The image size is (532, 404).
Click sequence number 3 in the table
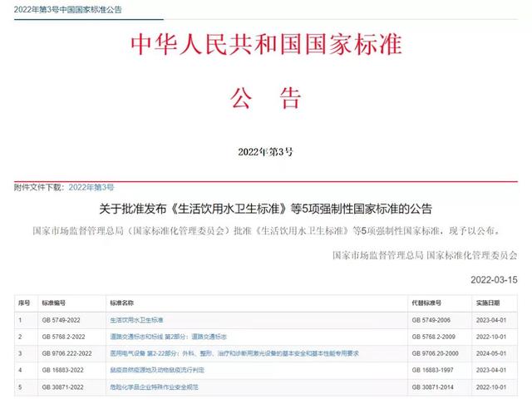point(20,353)
